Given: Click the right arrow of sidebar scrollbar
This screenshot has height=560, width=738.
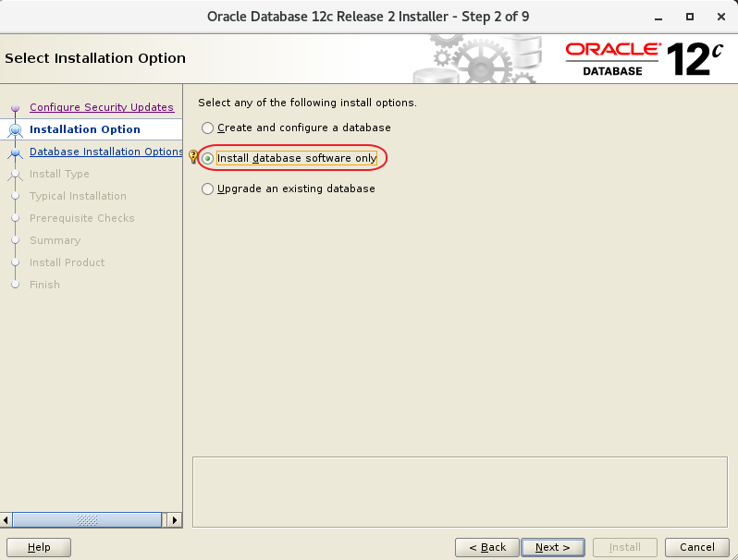Looking at the screenshot, I should (x=175, y=520).
